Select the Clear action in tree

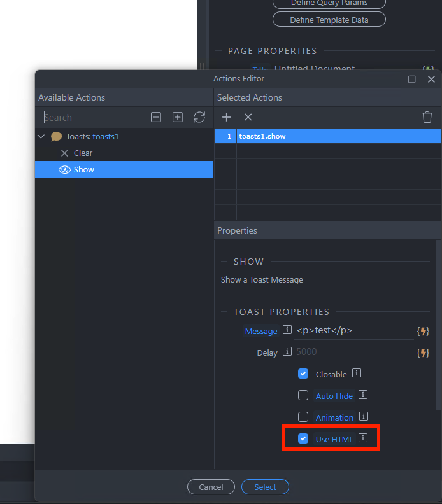click(83, 153)
